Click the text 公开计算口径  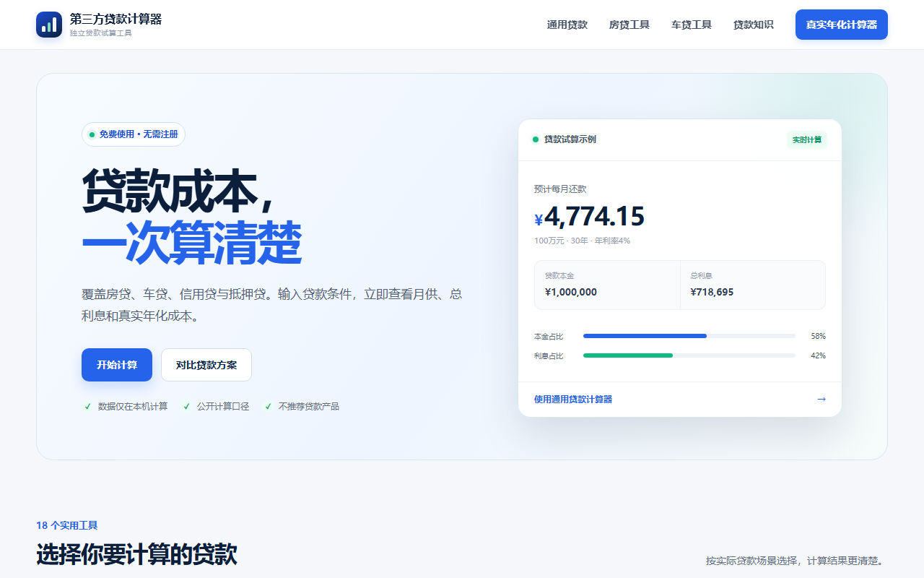[x=223, y=407]
